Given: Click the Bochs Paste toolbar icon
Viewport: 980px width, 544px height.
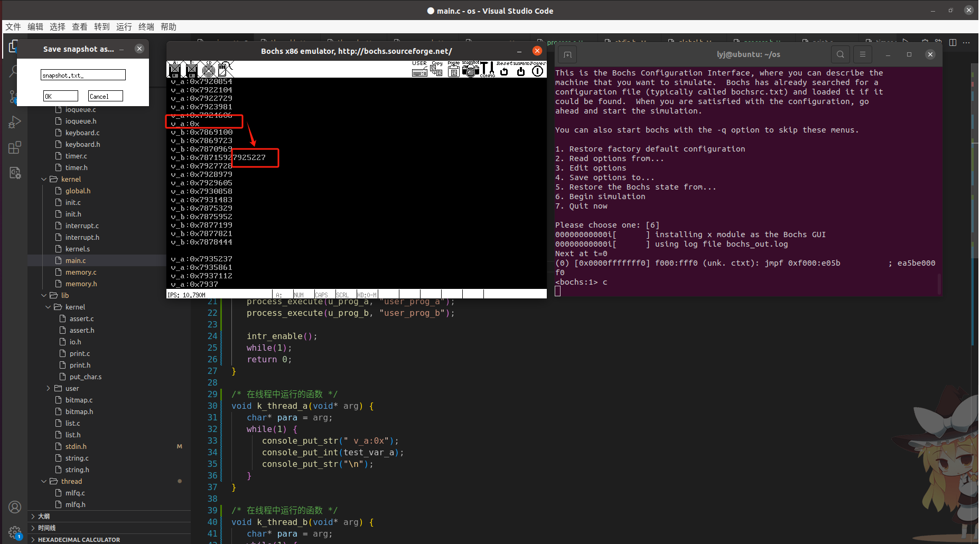Looking at the screenshot, I should pyautogui.click(x=454, y=69).
